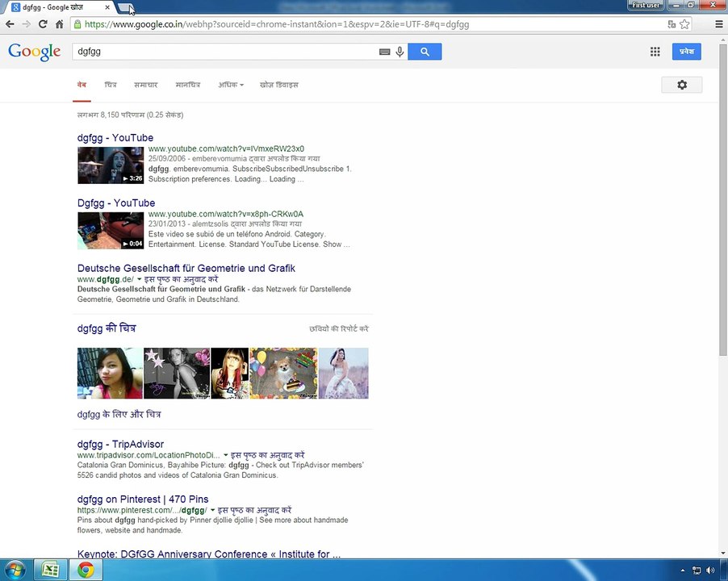Screen dimensions: 728x581
Task: Select the वेब search tab
Action: (x=82, y=85)
